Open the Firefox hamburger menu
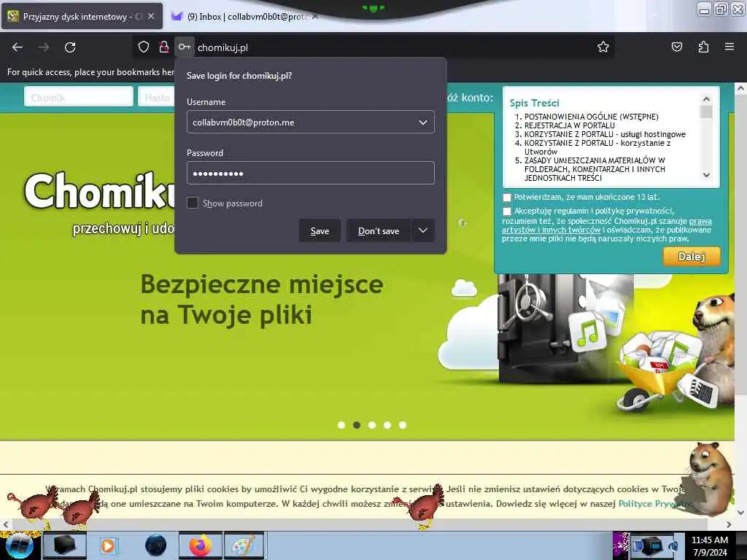Viewport: 747px width, 560px height. click(x=729, y=47)
